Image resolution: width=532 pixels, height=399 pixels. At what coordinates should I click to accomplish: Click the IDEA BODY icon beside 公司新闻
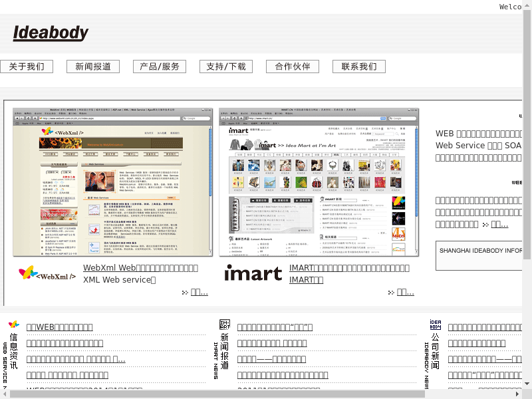click(436, 325)
